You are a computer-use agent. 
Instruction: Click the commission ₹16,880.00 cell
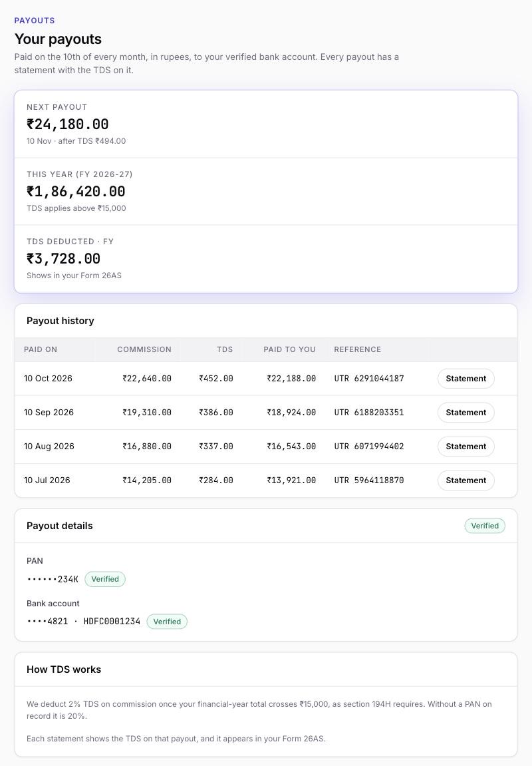point(147,447)
